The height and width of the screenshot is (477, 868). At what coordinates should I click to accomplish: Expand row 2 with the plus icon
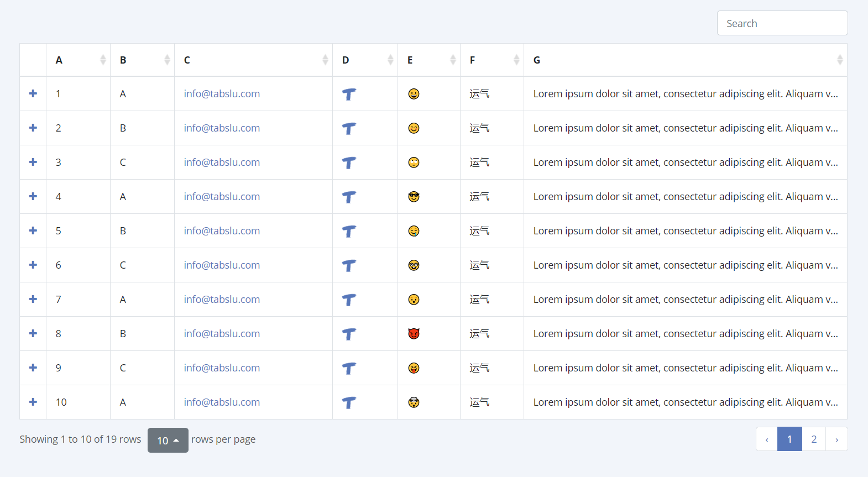click(33, 128)
